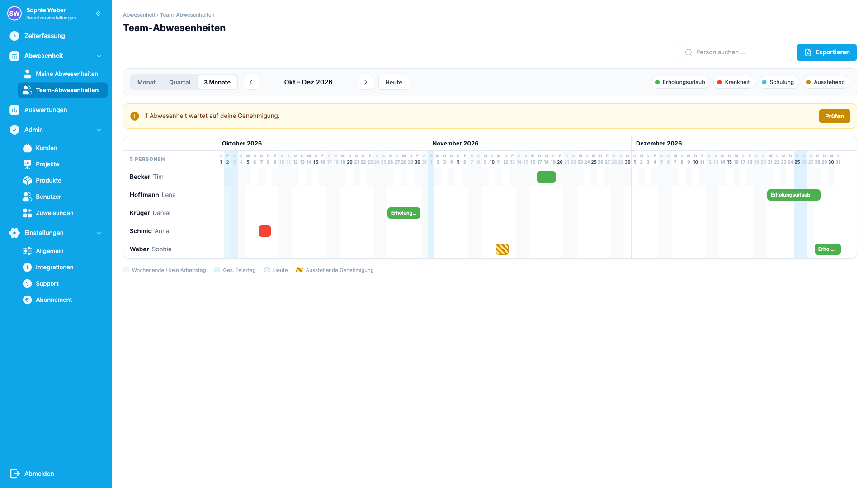Open Hoffmann Lena's Erholungsurlaub bar
Image resolution: width=868 pixels, height=488 pixels.
tap(793, 195)
